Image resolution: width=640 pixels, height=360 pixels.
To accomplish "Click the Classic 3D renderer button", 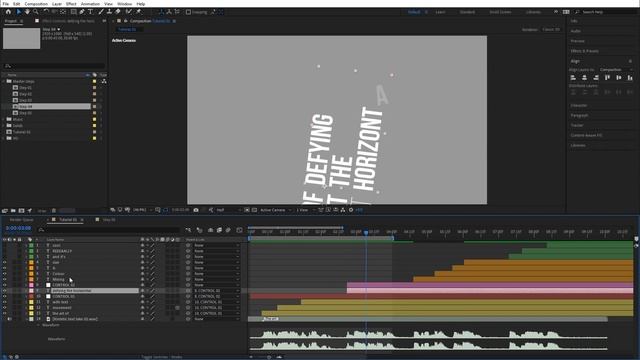I will (551, 29).
